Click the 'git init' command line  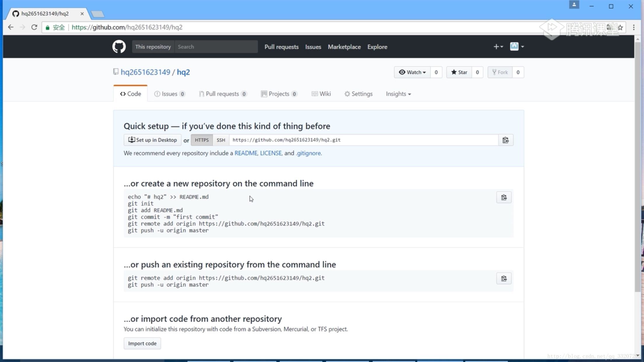click(x=141, y=204)
